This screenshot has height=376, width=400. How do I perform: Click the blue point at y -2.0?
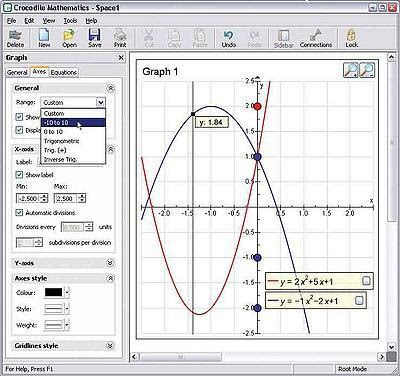257,308
